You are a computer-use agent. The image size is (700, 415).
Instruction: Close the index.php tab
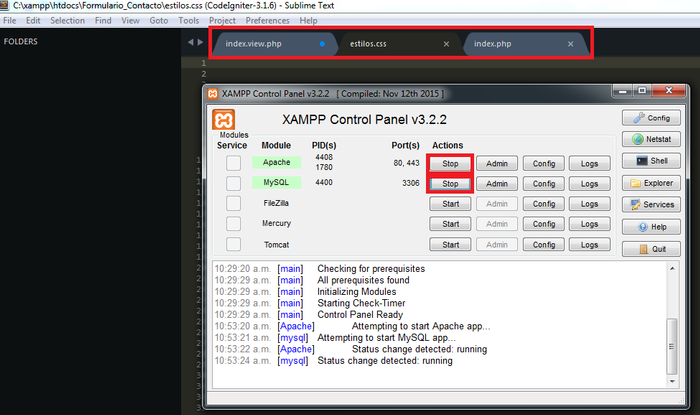571,44
